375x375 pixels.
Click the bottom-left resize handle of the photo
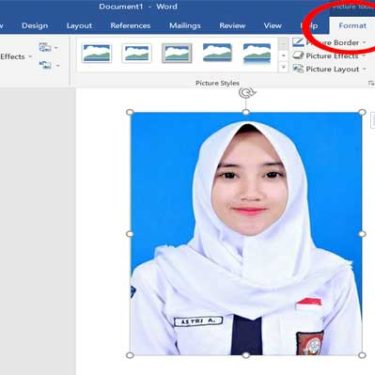pos(130,355)
